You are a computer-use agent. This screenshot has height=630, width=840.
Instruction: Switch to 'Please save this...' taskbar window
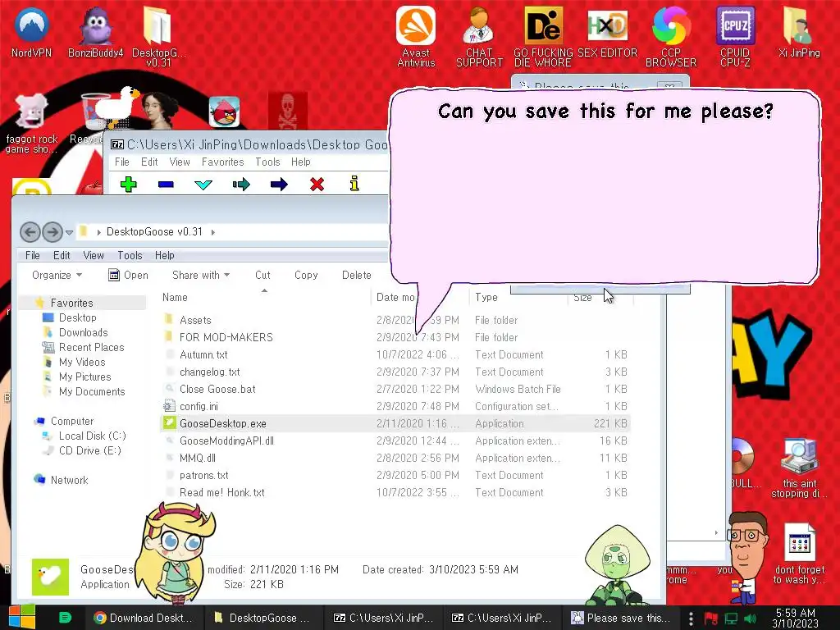620,618
